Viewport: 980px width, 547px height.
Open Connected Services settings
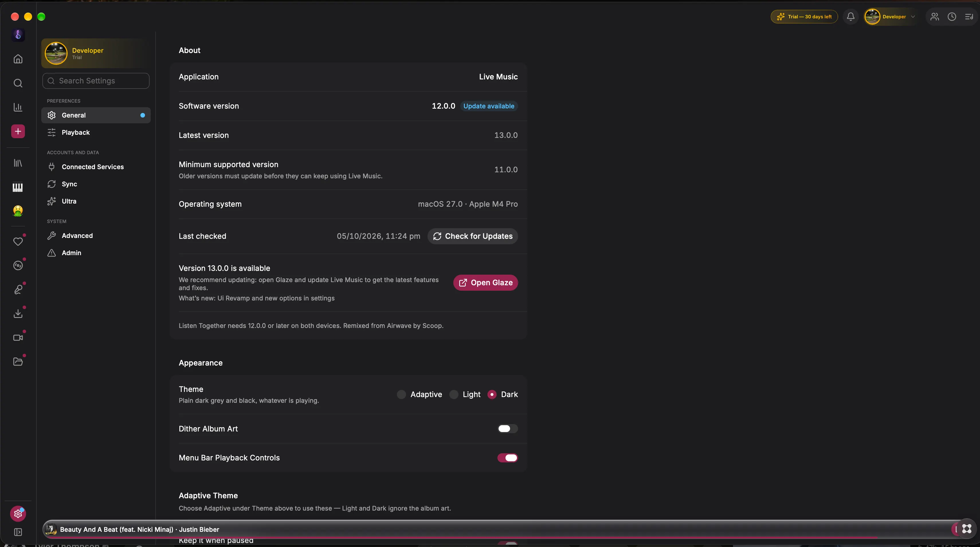pyautogui.click(x=96, y=167)
